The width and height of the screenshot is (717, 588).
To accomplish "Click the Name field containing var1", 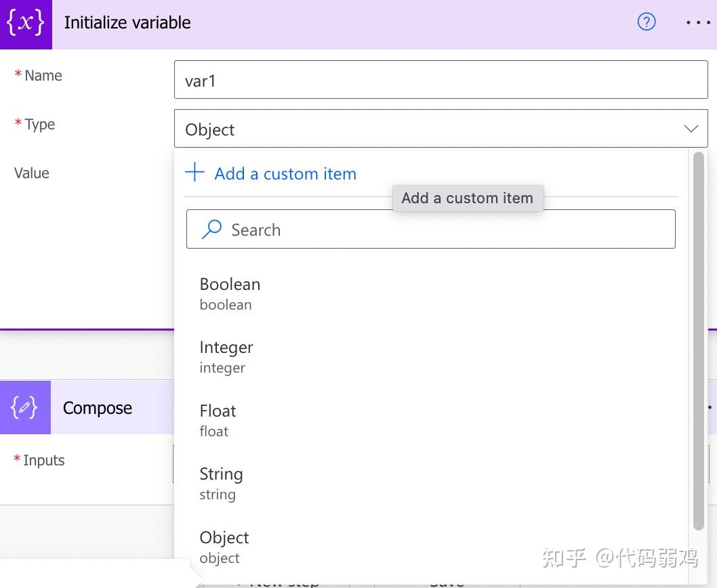I will coord(441,81).
